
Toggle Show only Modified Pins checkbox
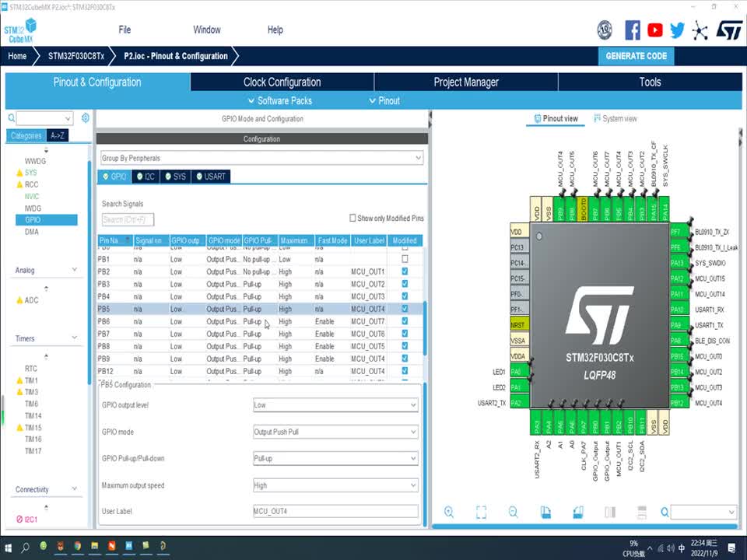click(x=352, y=218)
